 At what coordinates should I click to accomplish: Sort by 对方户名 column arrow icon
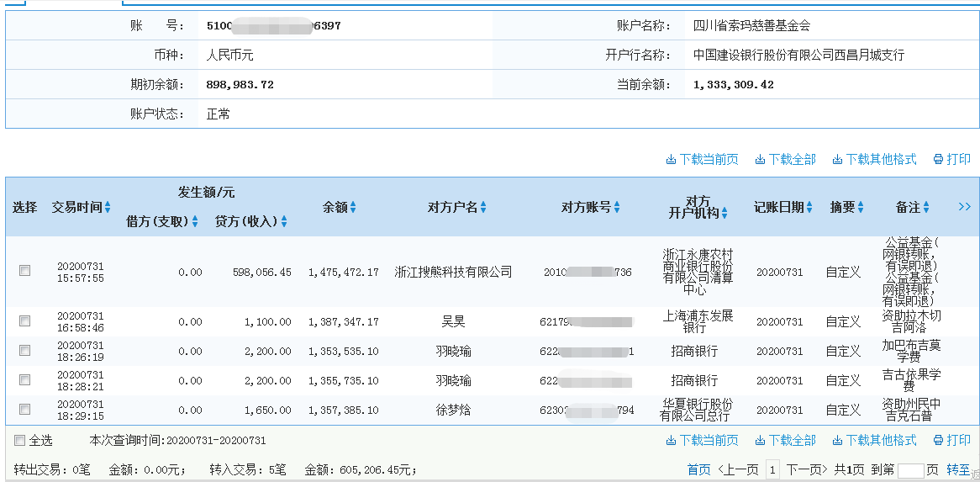pyautogui.click(x=483, y=208)
